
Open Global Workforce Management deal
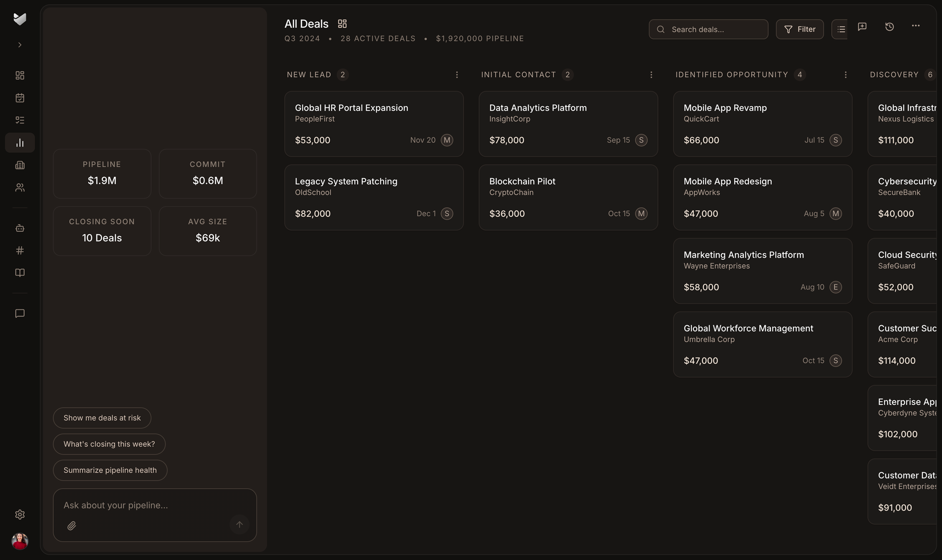(x=762, y=344)
